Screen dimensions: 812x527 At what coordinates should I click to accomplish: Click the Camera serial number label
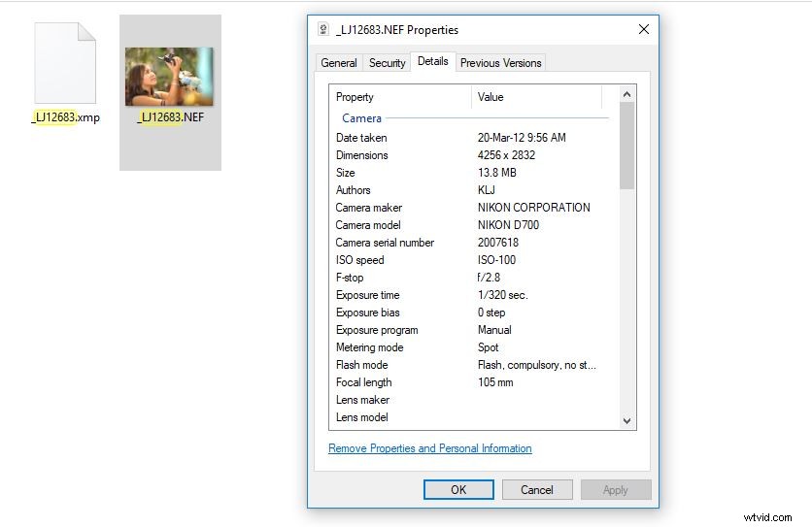(385, 243)
